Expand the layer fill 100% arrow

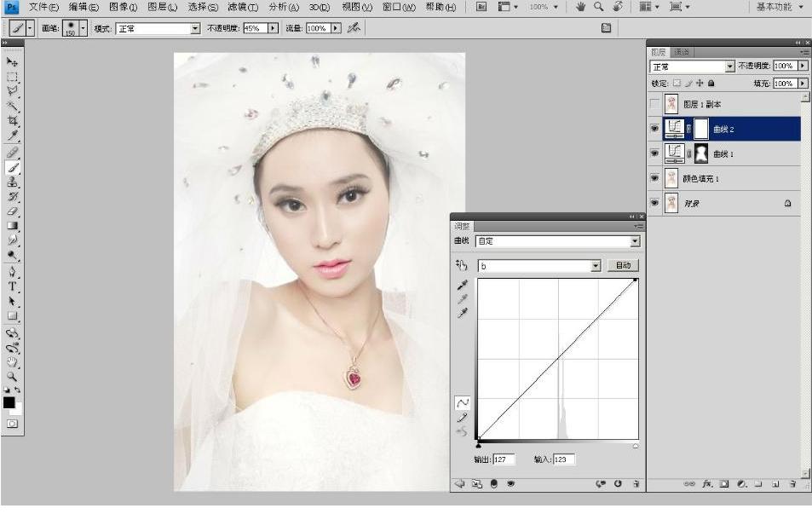click(803, 83)
